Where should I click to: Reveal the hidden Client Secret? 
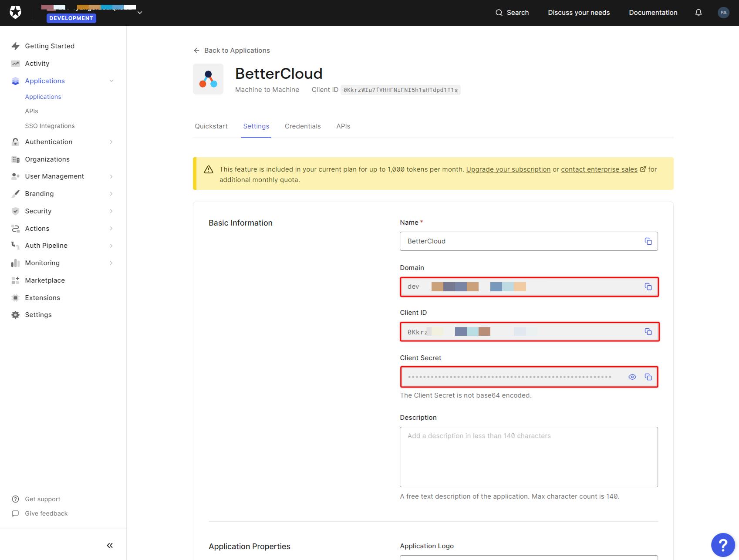tap(632, 377)
